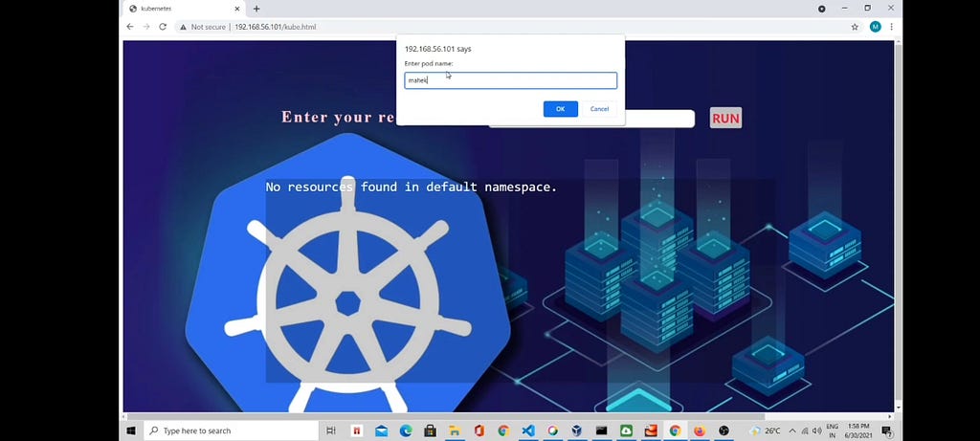Close the kubernetes browser tab

237,9
